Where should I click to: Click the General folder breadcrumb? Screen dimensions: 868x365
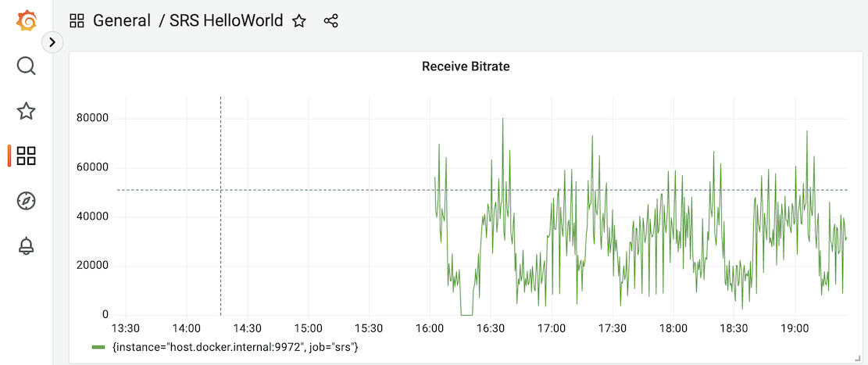point(122,21)
